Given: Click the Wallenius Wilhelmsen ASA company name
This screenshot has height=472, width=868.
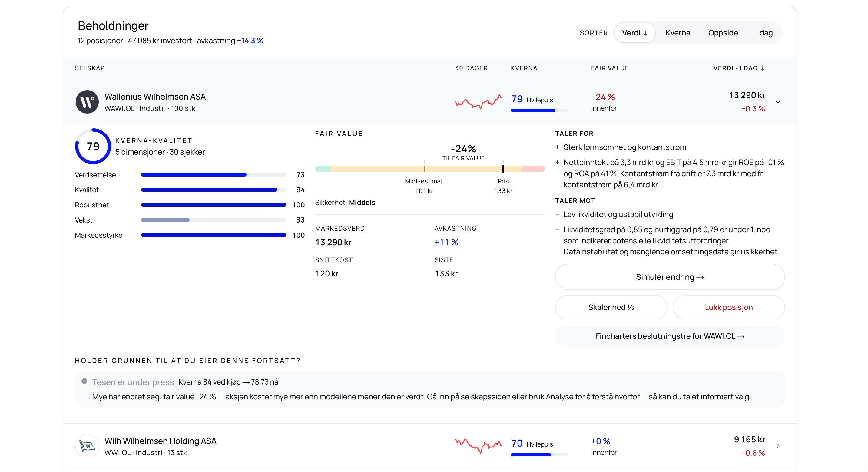Looking at the screenshot, I should point(155,97).
